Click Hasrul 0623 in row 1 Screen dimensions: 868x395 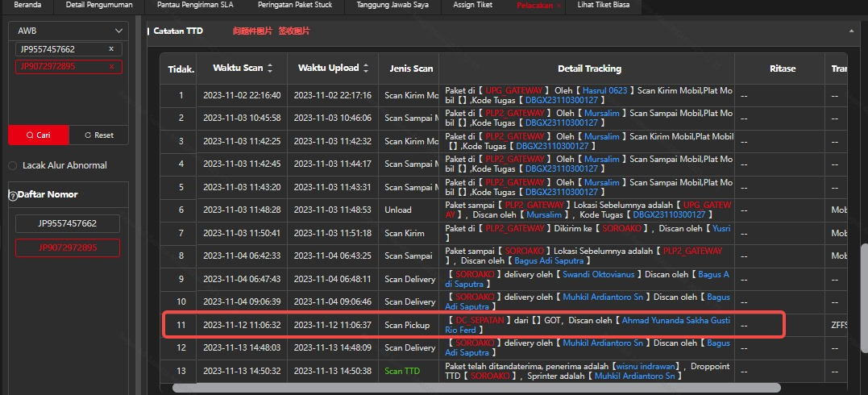605,89
